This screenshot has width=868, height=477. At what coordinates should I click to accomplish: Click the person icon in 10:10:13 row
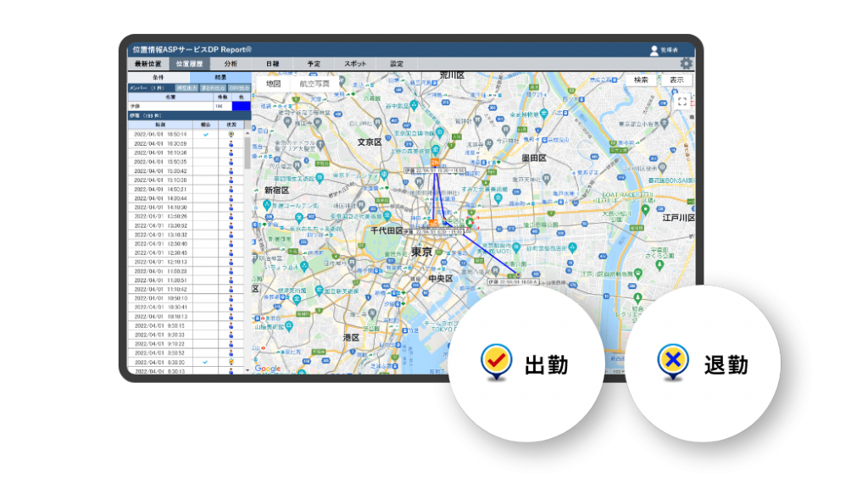point(231,317)
